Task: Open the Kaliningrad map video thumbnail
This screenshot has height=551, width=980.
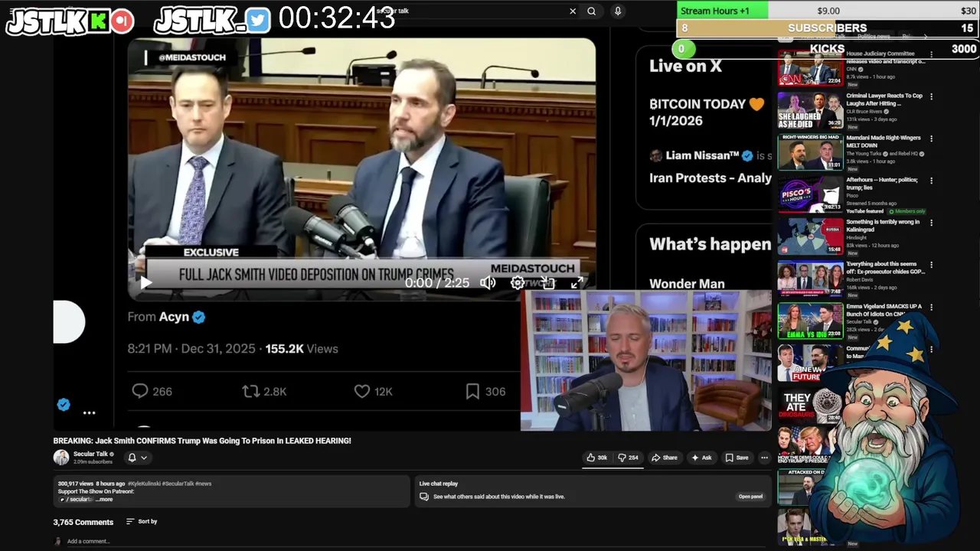Action: 810,236
